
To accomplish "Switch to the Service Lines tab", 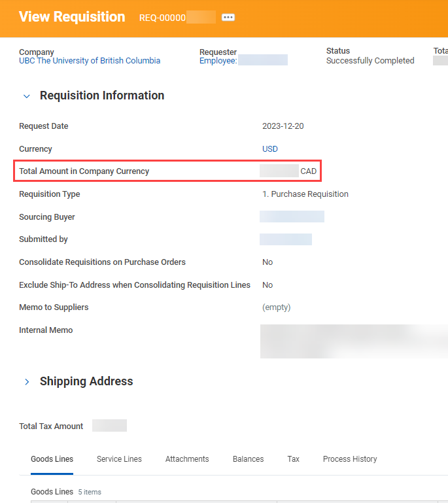I will click(119, 459).
